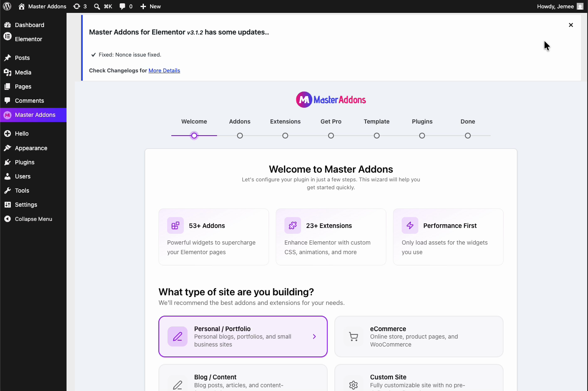Select the Done wizard step label

468,121
